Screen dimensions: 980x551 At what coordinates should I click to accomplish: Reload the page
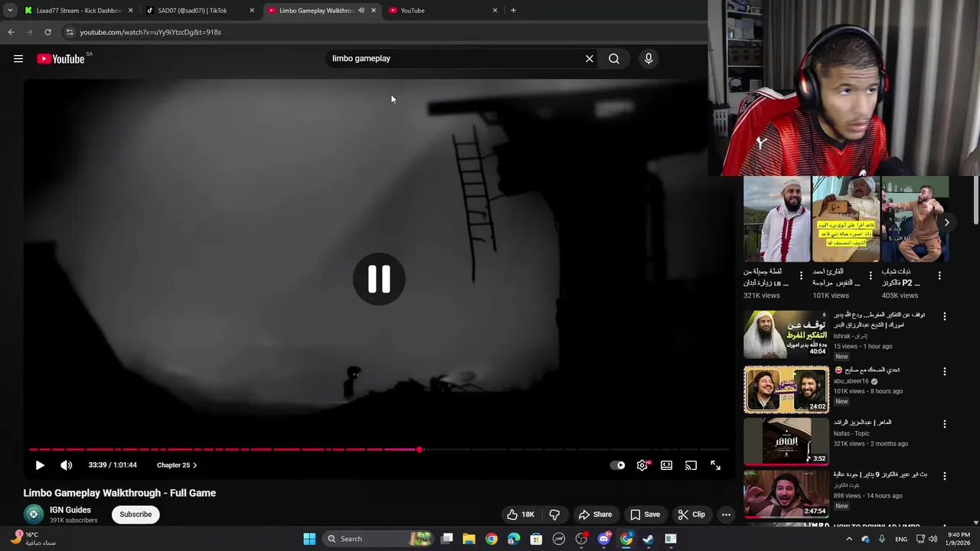tap(47, 32)
